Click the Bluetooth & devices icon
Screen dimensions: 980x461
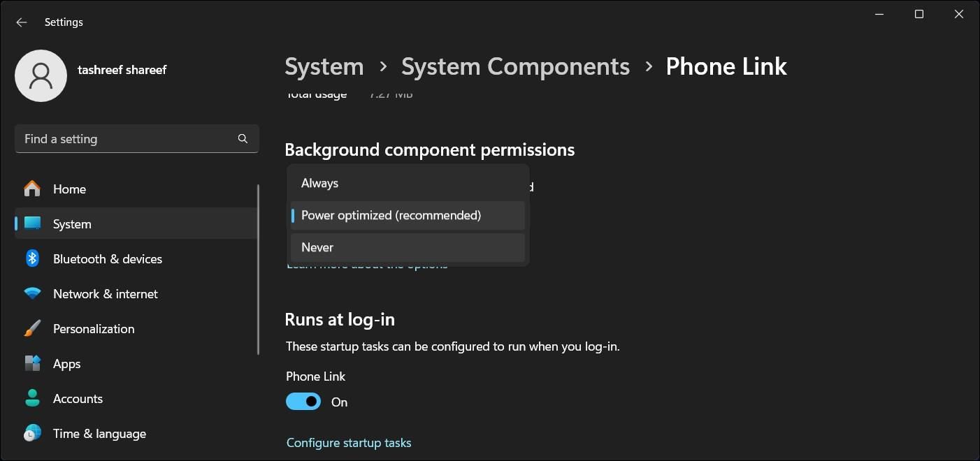tap(32, 259)
